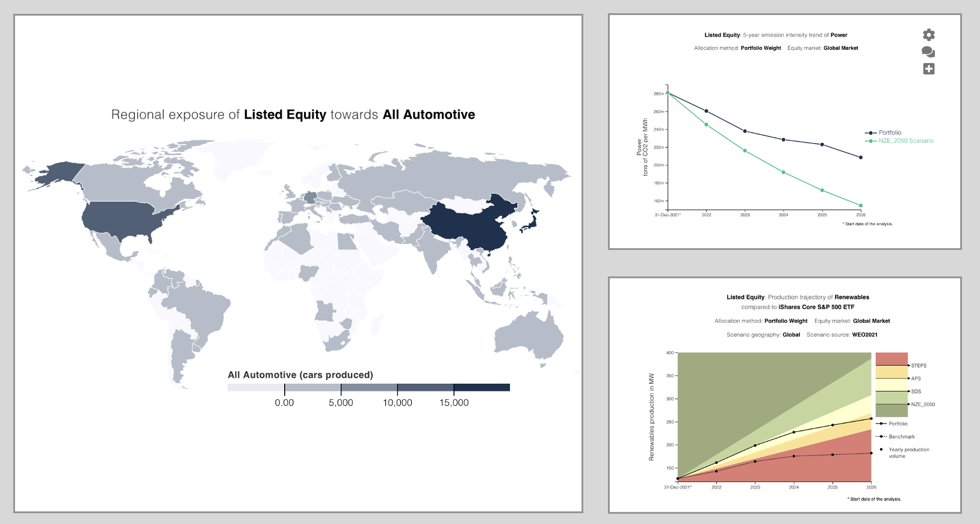Toggle Portfolio line in Renewables legend
The width and height of the screenshot is (980, 524).
coord(892,423)
